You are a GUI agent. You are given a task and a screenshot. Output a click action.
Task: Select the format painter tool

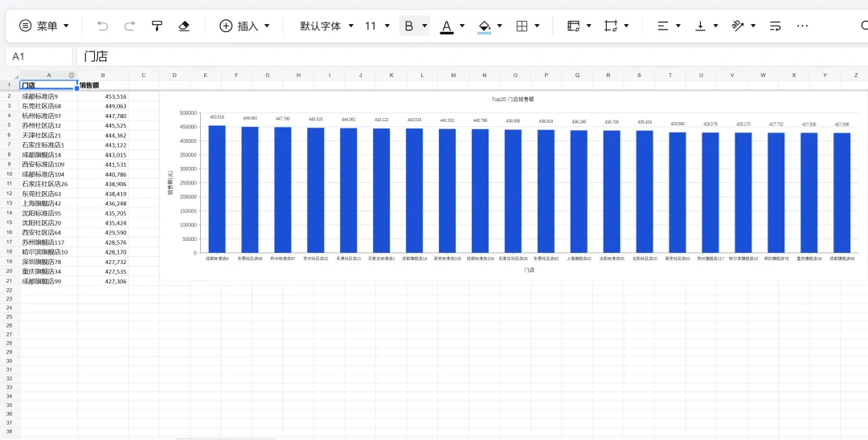click(x=158, y=26)
